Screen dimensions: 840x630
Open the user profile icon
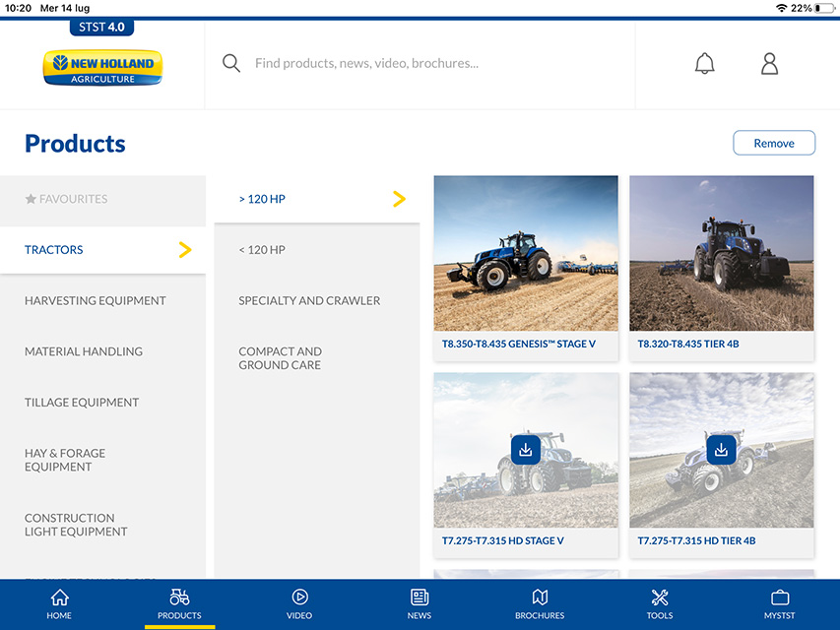coord(769,64)
